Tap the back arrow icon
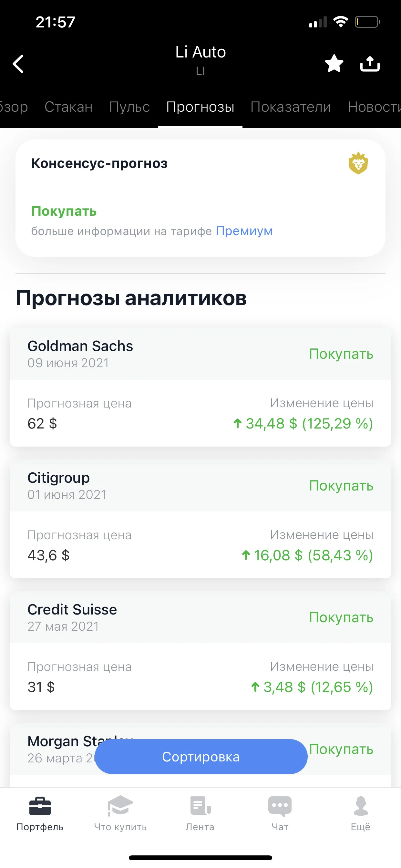 [18, 64]
